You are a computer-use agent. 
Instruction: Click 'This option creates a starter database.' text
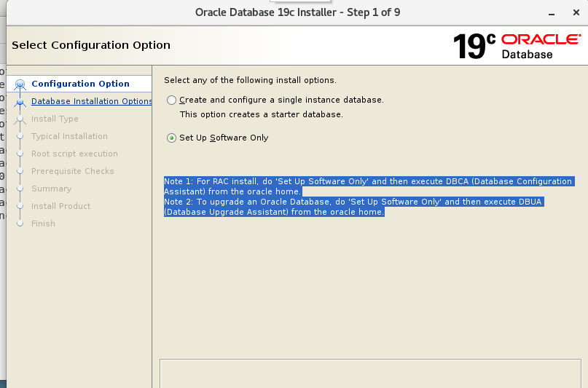262,114
